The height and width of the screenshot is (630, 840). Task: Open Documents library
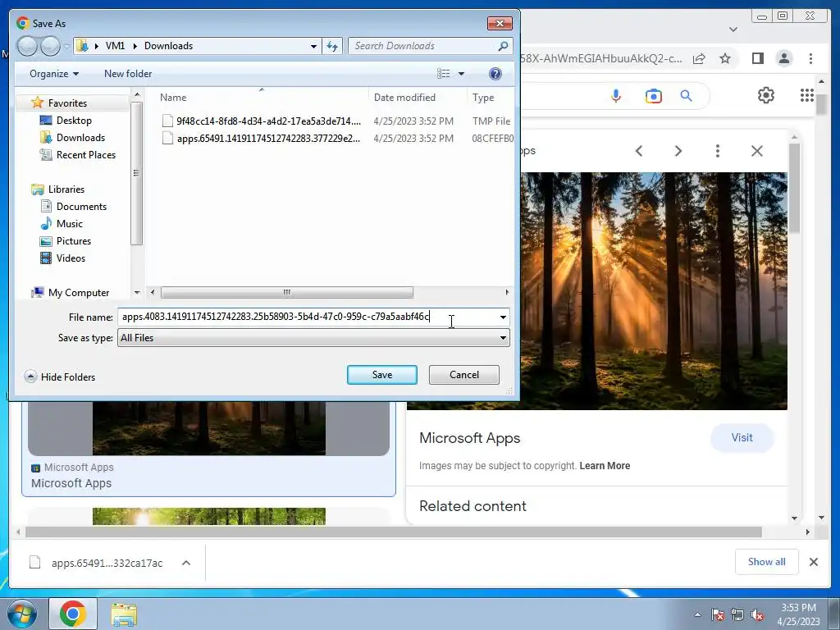pyautogui.click(x=81, y=206)
